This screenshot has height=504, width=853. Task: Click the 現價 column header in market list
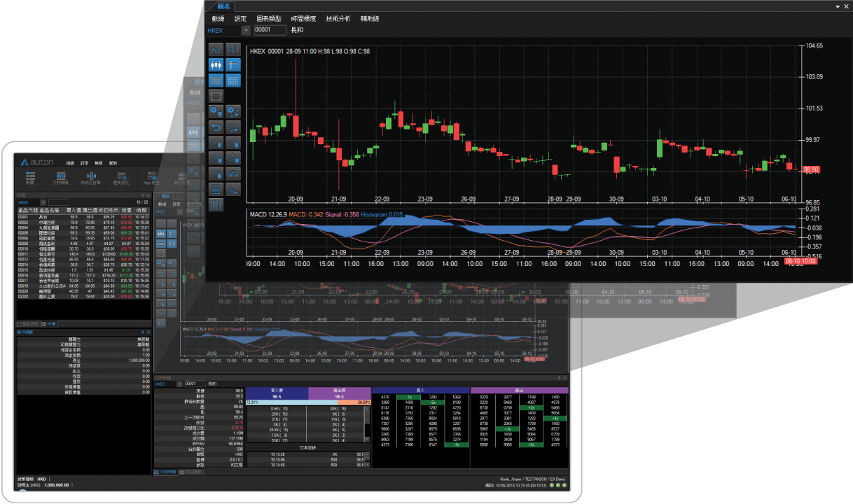coord(126,210)
